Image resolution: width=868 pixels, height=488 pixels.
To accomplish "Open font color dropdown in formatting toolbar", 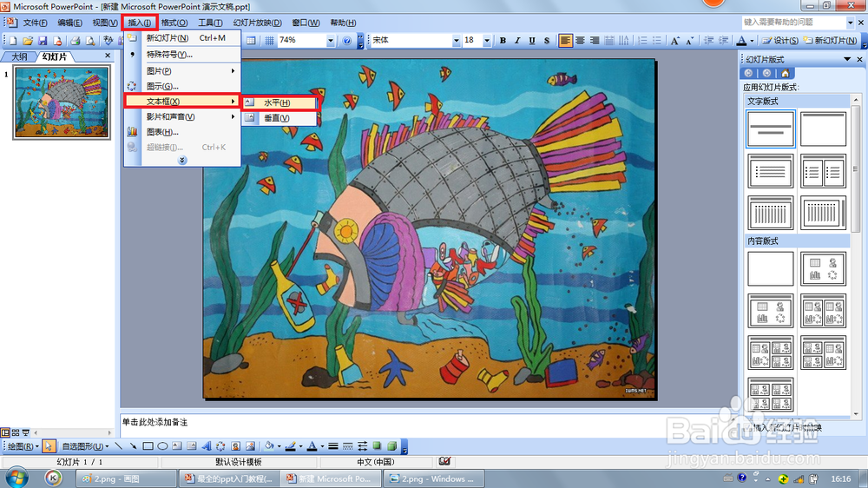I will click(752, 41).
